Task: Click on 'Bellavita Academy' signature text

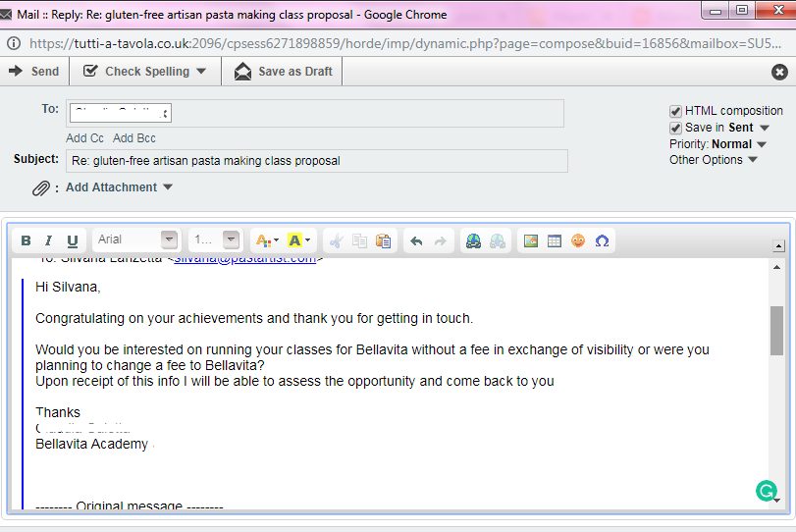Action: click(x=91, y=445)
